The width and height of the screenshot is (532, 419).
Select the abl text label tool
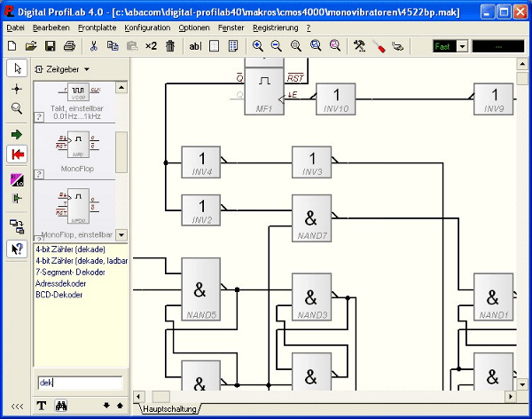click(195, 46)
